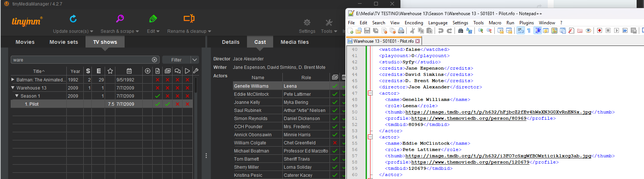This screenshot has width=644, height=179.
Task: Click the Search & scrape magnifier icon
Action: (x=120, y=19)
